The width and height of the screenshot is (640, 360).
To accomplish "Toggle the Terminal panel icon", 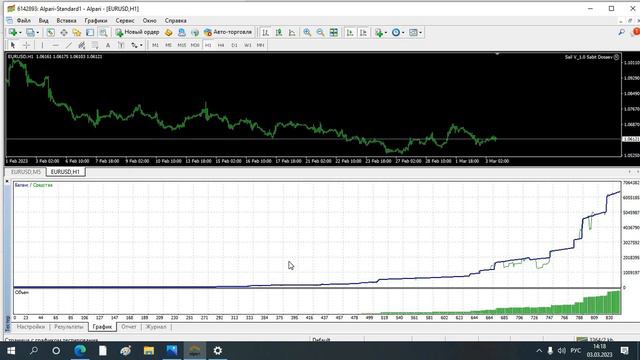I will tap(90, 33).
